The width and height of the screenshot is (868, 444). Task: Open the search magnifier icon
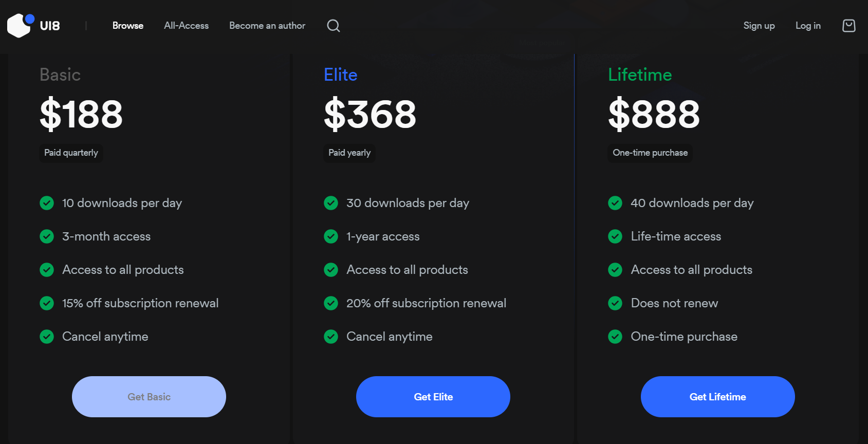tap(334, 26)
